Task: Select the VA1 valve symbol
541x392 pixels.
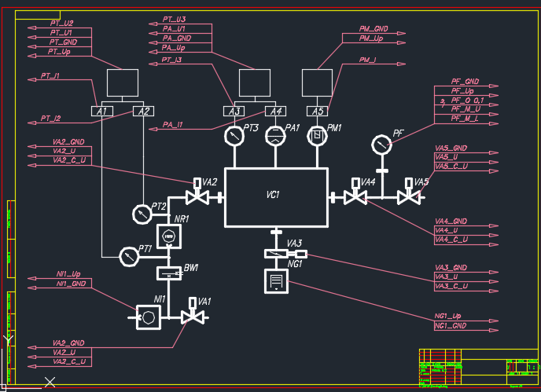Action: [193, 311]
